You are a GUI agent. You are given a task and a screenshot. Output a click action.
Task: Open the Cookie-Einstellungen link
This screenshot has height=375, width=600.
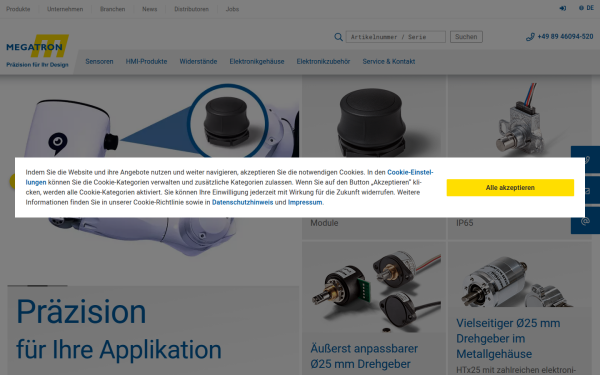pos(410,172)
